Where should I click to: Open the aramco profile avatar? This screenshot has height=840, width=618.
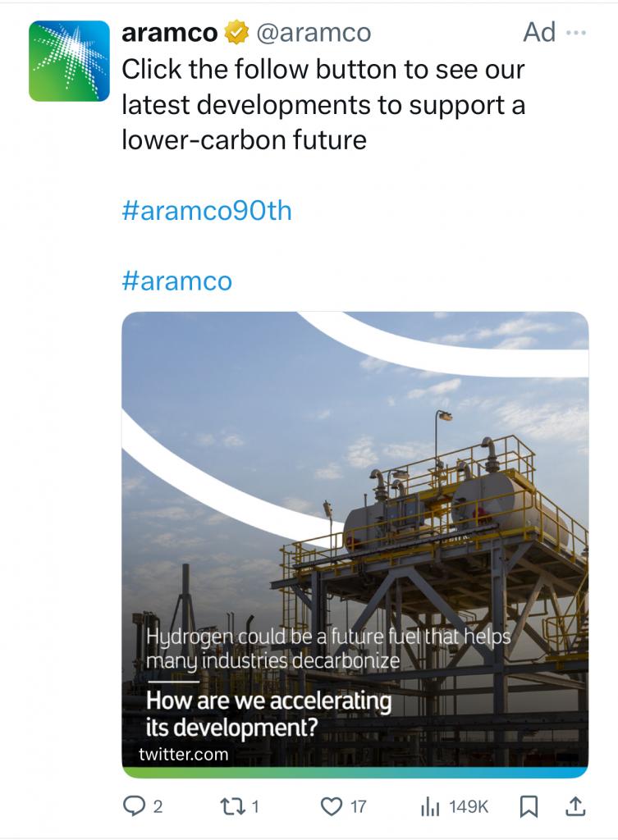69,61
